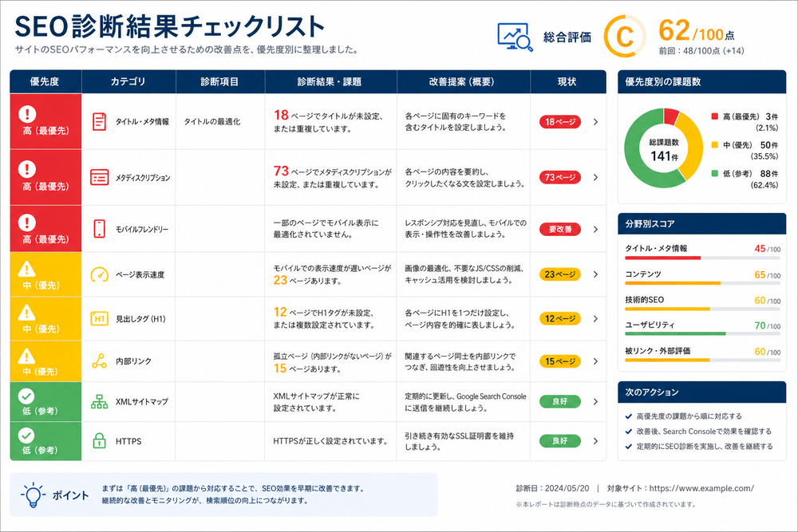Click the warning triangle in the 見出しタグ row
Image resolution: width=798 pixels, height=532 pixels.
pos(26,313)
